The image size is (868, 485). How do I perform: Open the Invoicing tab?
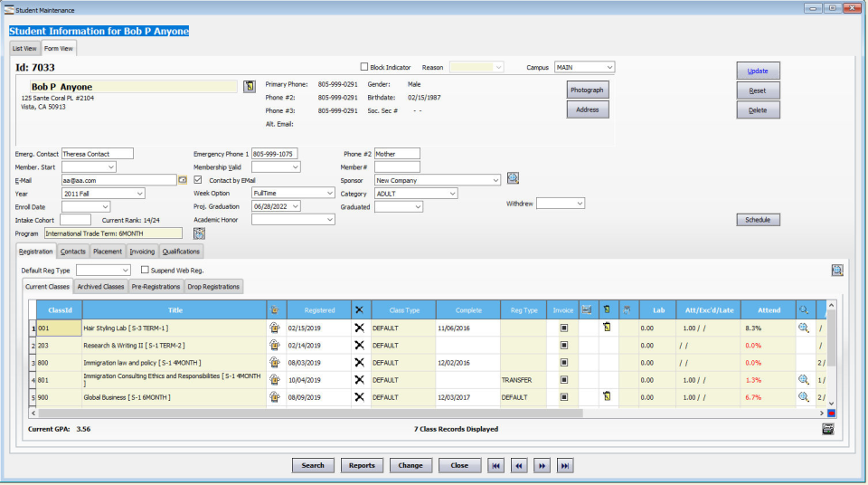coord(142,251)
